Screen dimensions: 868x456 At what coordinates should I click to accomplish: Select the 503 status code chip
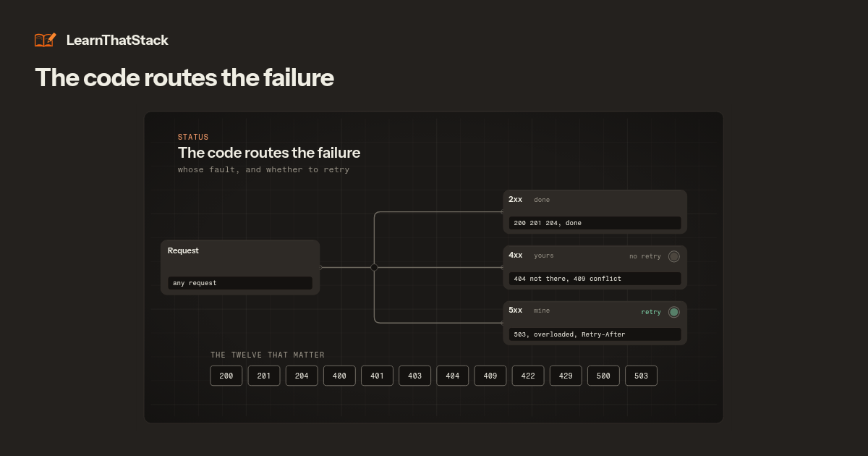(641, 376)
